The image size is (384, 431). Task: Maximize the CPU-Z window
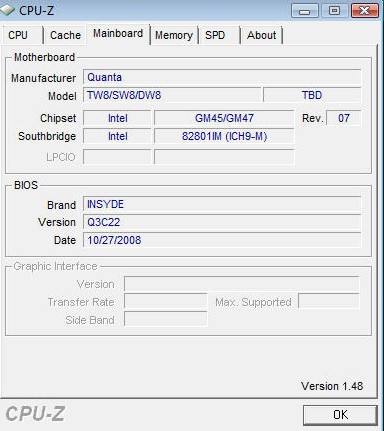click(334, 11)
